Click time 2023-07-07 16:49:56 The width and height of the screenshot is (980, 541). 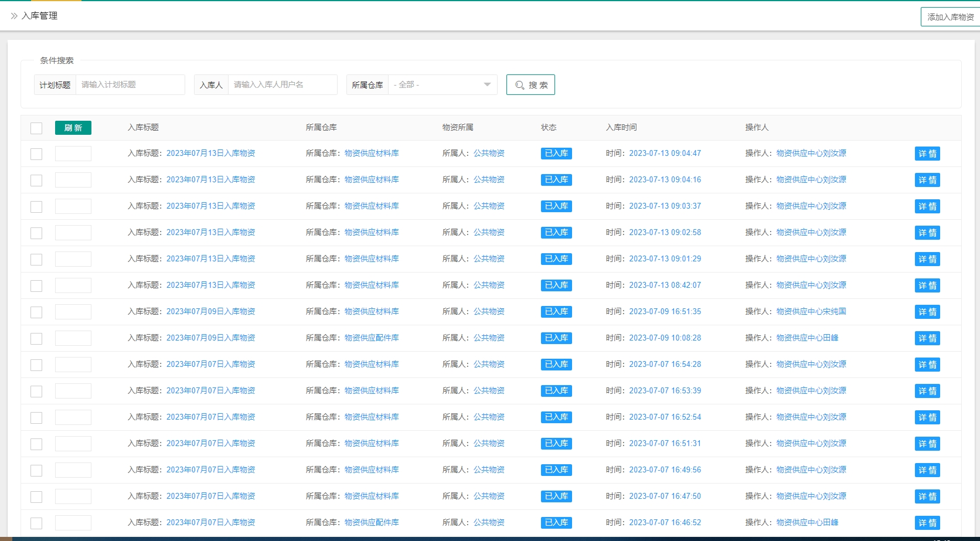(665, 470)
